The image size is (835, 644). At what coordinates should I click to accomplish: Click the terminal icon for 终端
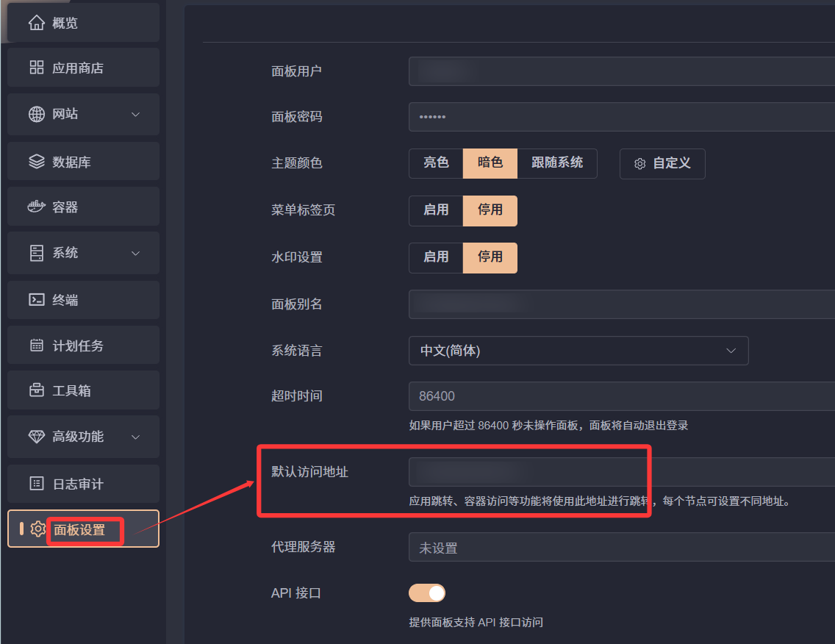[x=37, y=300]
